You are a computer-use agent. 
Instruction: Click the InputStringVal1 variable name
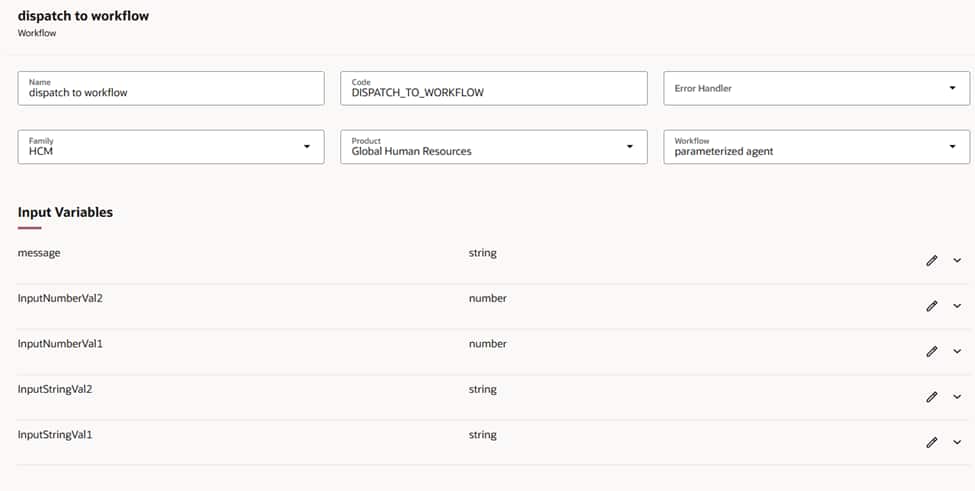tap(62, 435)
